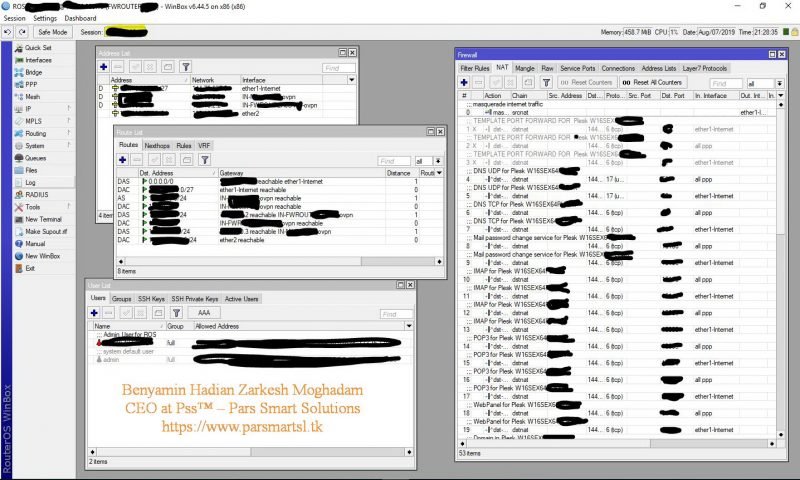Screen dimensions: 800x480
Task: Click the undo arrow in main toolbar
Action: [8, 32]
